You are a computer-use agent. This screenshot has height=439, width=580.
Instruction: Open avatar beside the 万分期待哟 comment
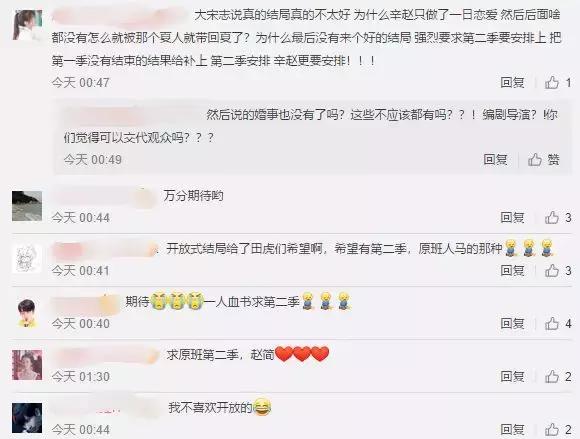tap(27, 206)
